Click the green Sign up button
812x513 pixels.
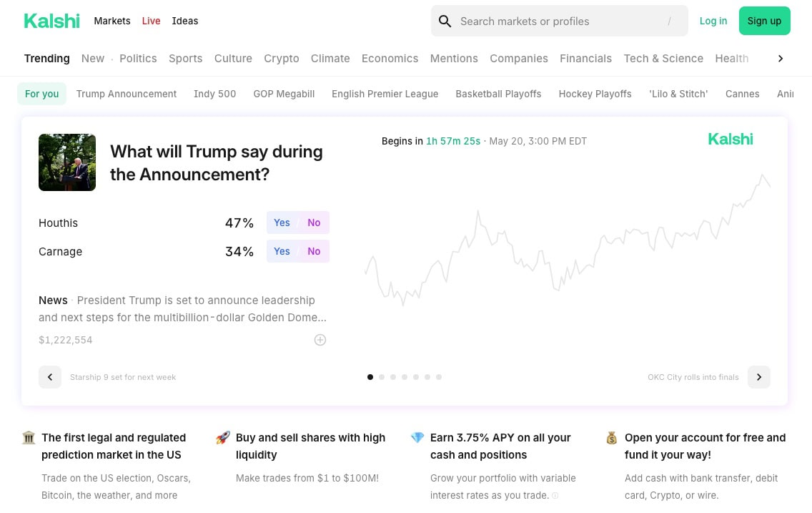[x=764, y=21]
